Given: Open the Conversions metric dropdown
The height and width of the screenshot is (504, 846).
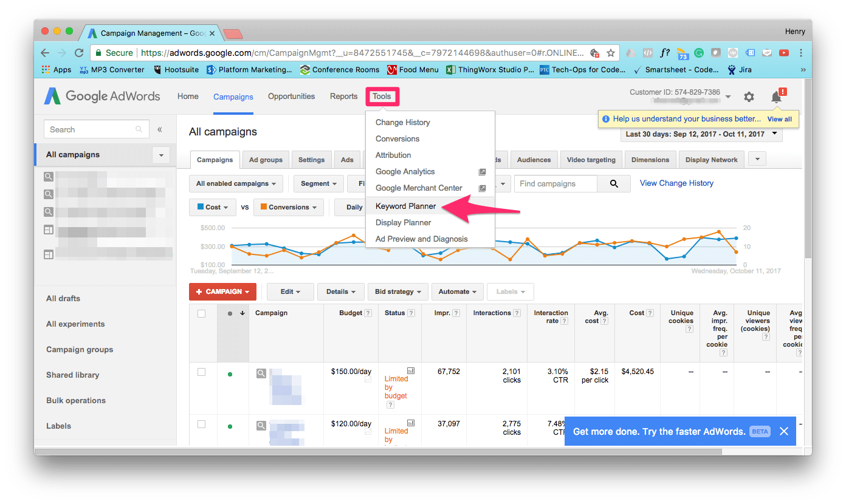Looking at the screenshot, I should point(289,207).
